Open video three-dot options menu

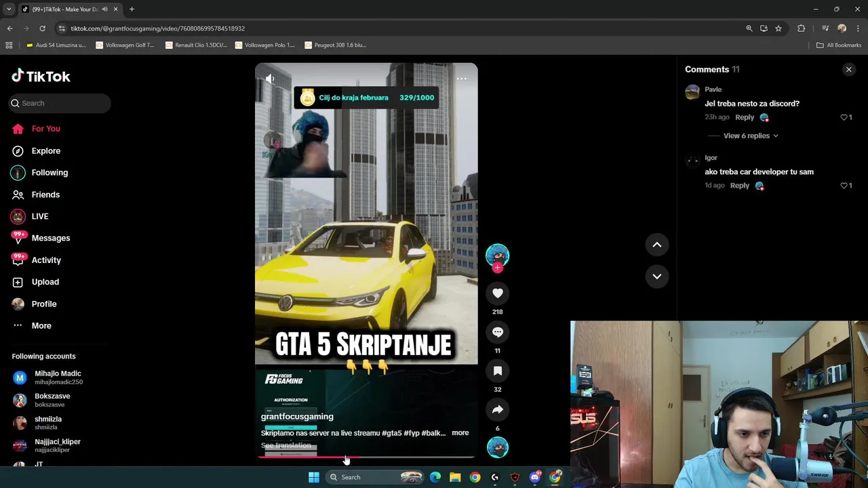coord(461,79)
